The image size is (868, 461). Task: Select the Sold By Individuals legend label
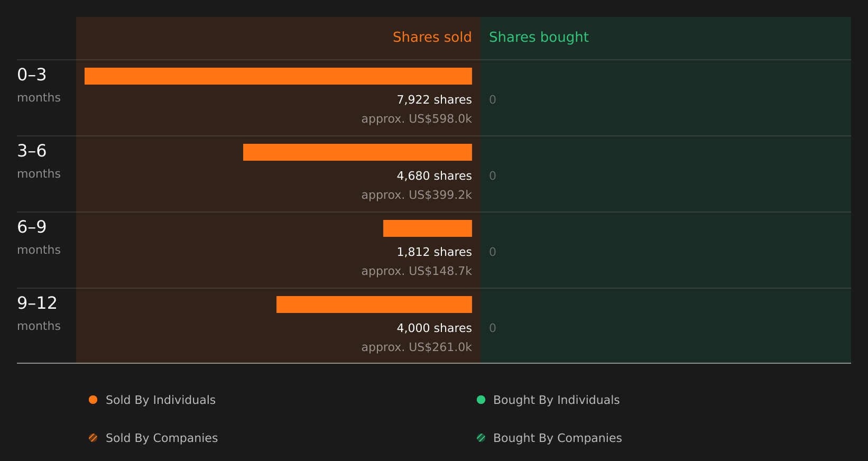(161, 400)
